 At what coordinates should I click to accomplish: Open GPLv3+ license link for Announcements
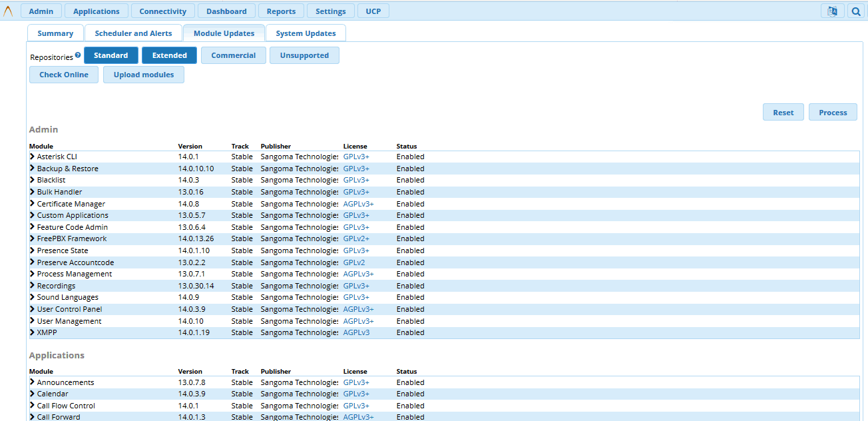pyautogui.click(x=356, y=382)
